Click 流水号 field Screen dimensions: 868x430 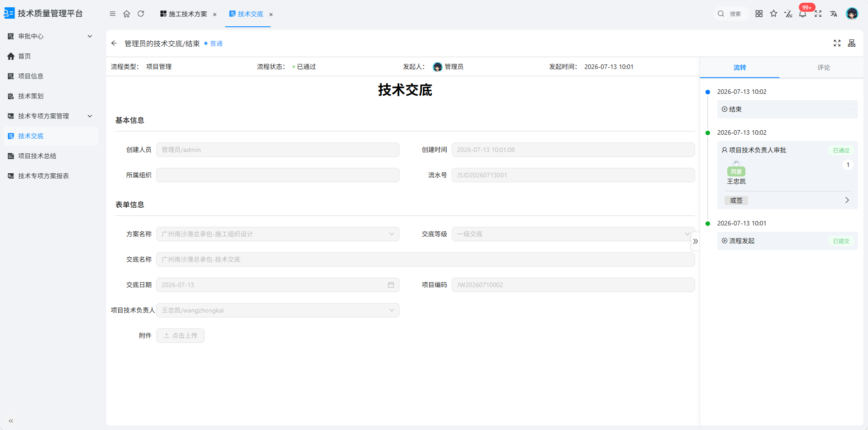coord(573,175)
